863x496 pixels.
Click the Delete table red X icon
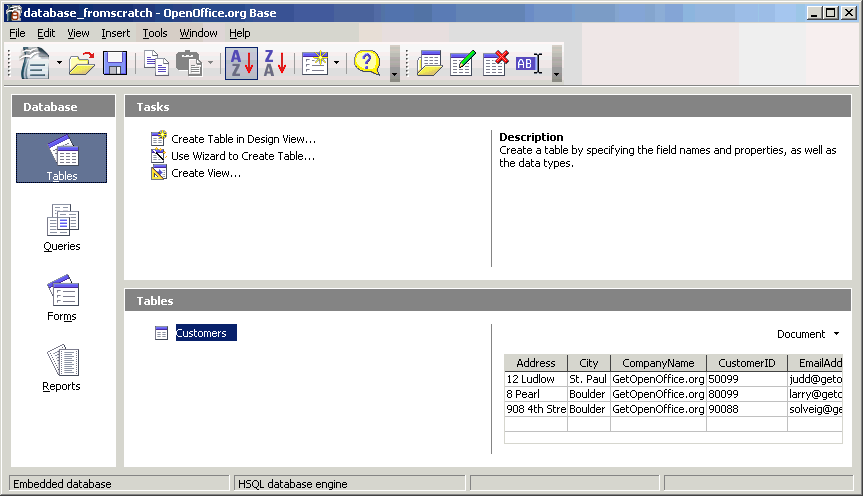(495, 63)
